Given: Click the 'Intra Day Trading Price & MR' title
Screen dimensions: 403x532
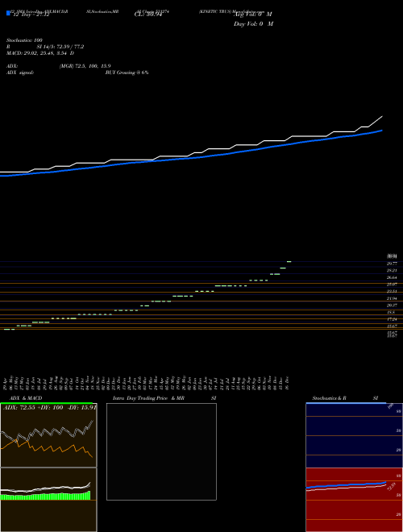Looking at the screenshot, I should pyautogui.click(x=148, y=398).
